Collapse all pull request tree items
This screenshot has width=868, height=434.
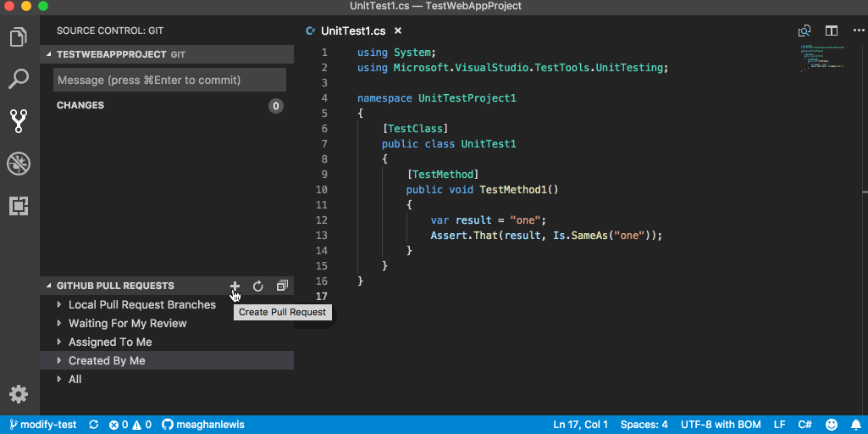click(282, 287)
